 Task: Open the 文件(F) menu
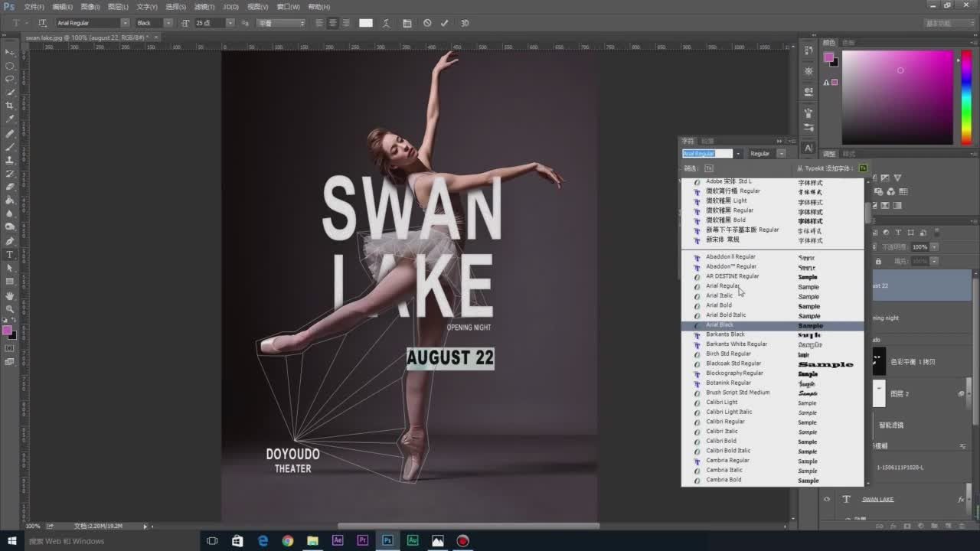click(x=34, y=7)
